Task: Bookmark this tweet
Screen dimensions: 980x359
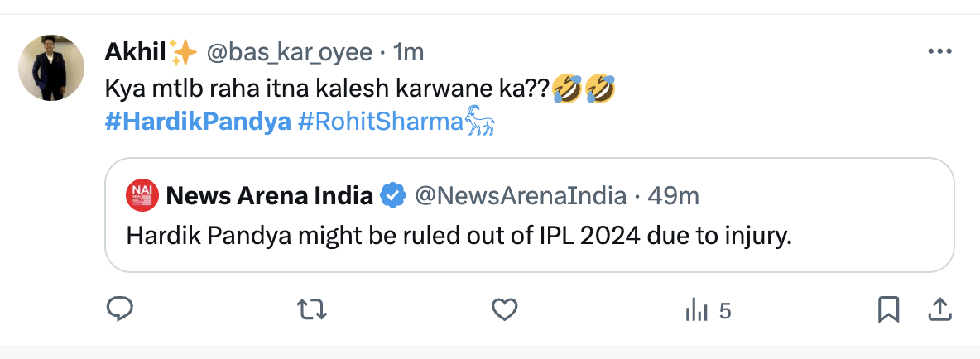Action: (888, 310)
